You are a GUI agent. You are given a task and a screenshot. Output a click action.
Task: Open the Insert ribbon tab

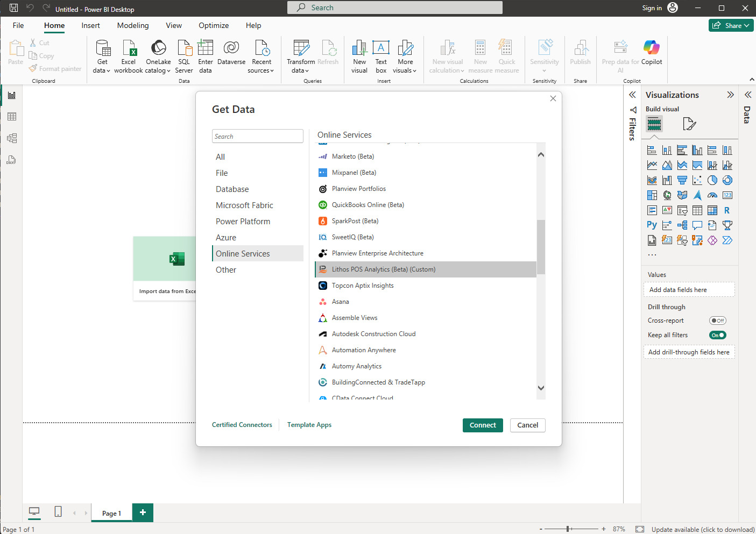pos(90,25)
